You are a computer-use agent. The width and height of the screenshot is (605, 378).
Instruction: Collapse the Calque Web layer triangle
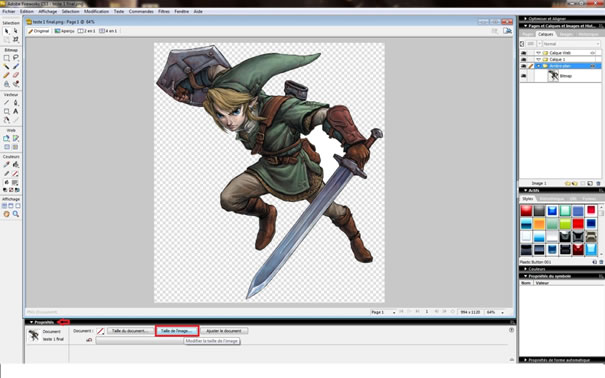tap(538, 53)
